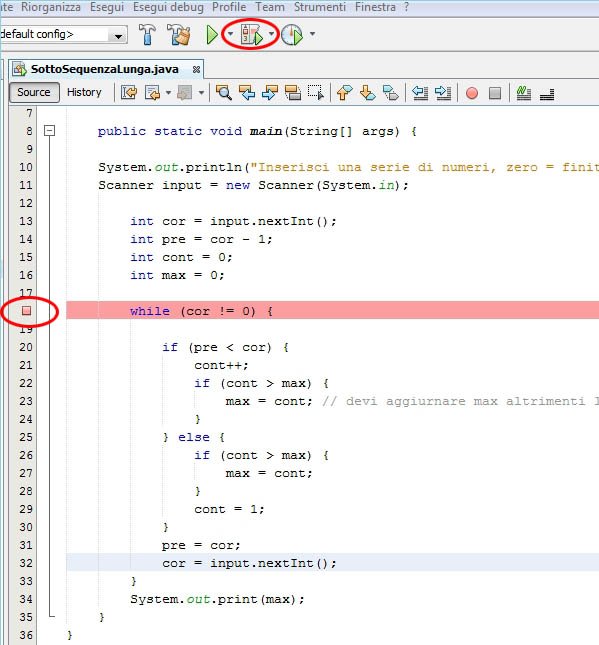This screenshot has height=645, width=599.
Task: Toggle Highlight Search in editor toolbar
Action: click(293, 93)
